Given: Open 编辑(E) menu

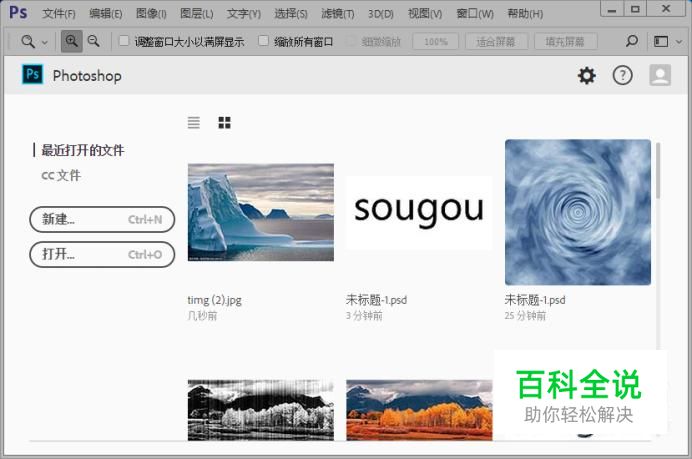Looking at the screenshot, I should point(105,14).
